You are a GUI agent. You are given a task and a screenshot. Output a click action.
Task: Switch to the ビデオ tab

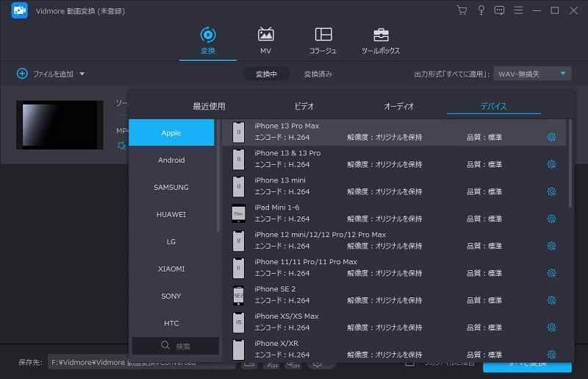[x=304, y=106]
